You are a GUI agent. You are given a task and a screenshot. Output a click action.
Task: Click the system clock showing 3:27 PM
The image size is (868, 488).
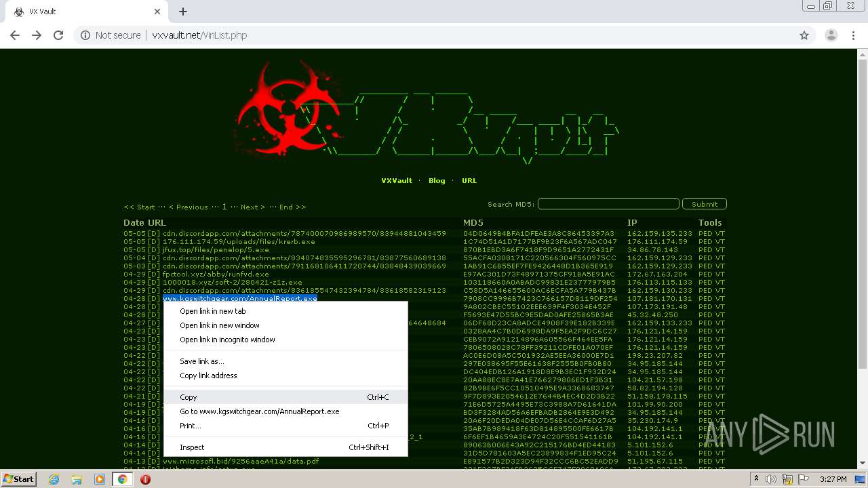(833, 479)
